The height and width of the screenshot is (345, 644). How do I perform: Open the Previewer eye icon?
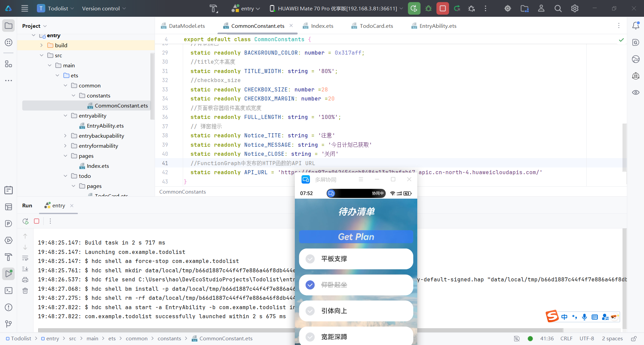[636, 92]
